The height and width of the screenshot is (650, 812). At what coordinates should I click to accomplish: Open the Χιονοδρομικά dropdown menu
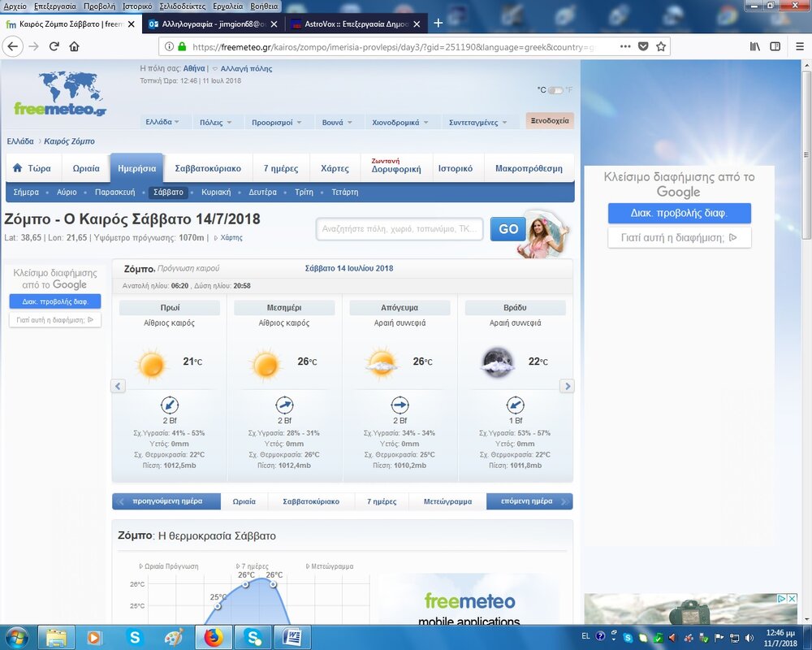tap(400, 122)
